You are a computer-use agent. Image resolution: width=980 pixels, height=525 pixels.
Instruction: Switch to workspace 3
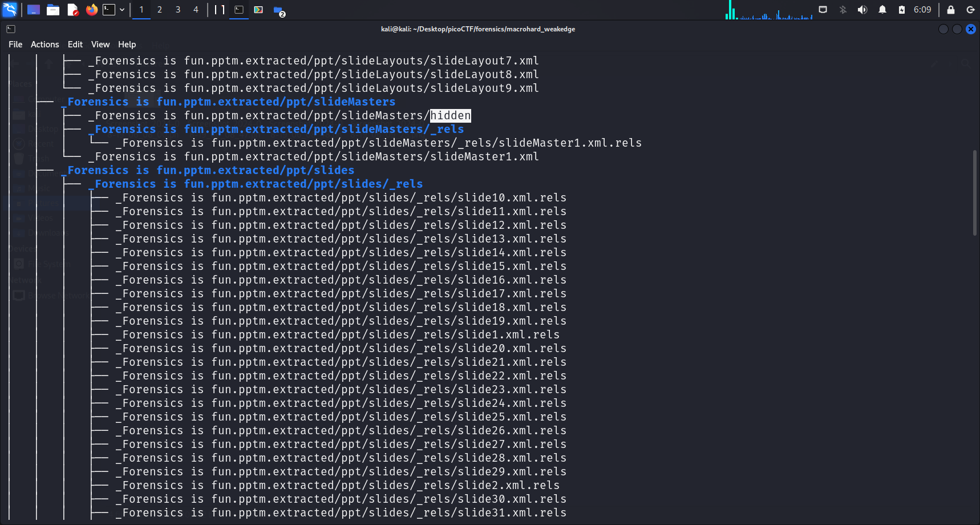pos(178,10)
